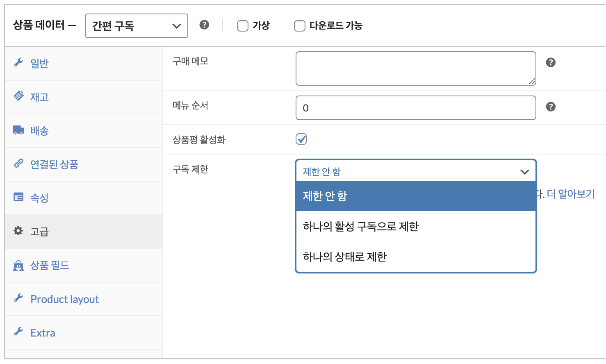
Task: Click the help icon for 구매 메모
Action: pyautogui.click(x=551, y=62)
